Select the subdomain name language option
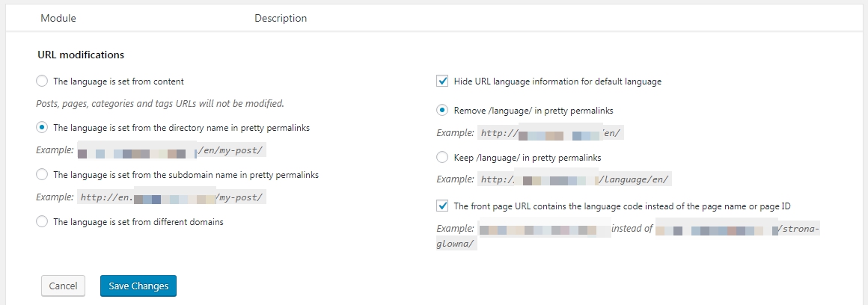 point(42,175)
